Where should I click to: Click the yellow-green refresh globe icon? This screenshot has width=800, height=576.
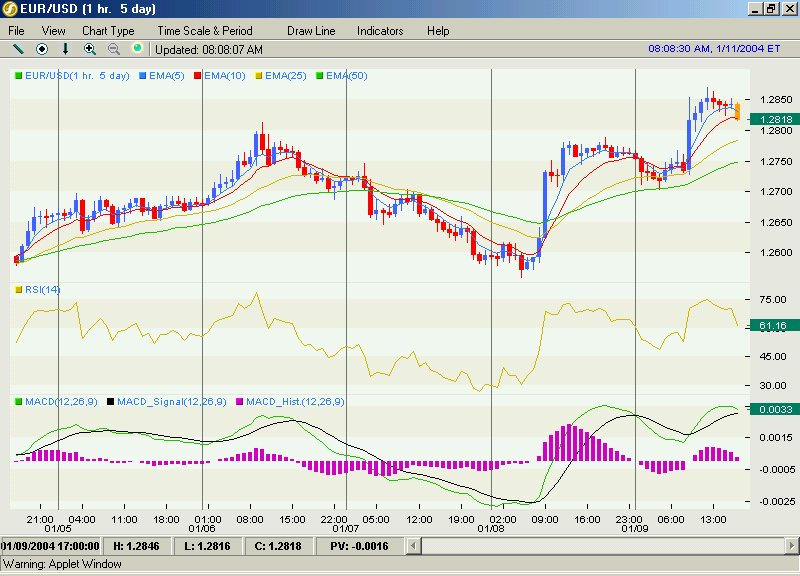pos(137,48)
